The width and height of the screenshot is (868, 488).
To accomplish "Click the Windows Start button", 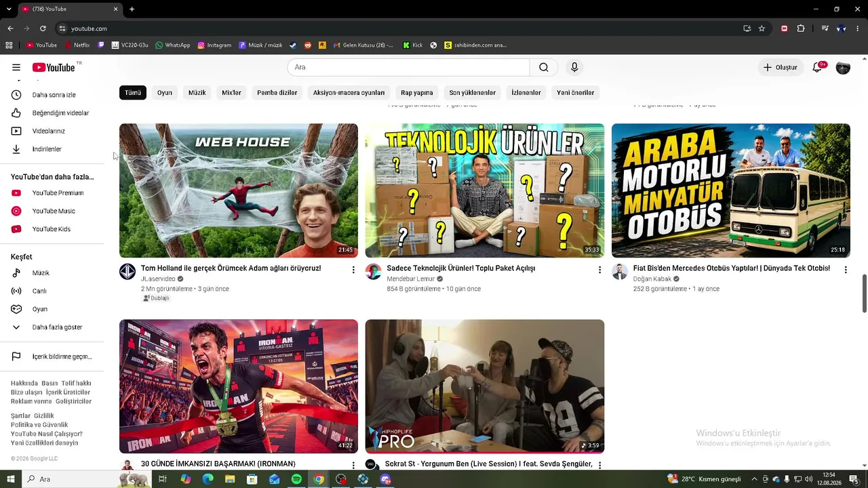I will [11, 479].
